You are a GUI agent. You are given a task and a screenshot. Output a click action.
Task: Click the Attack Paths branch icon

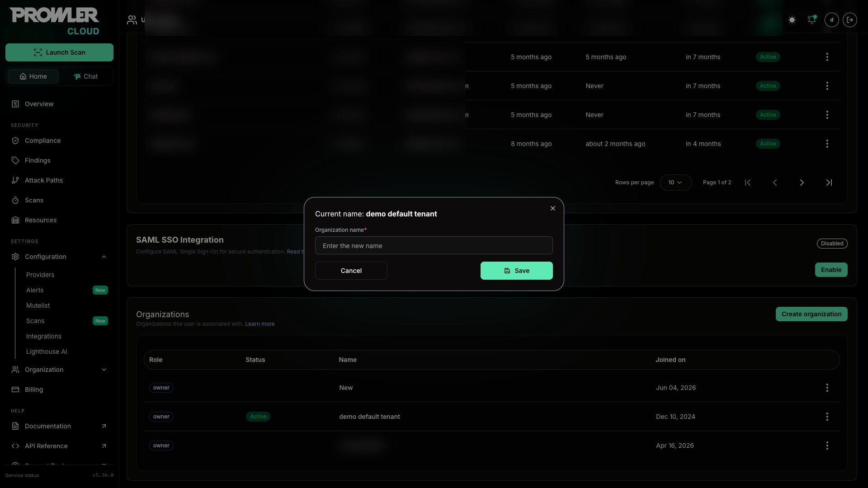[15, 180]
